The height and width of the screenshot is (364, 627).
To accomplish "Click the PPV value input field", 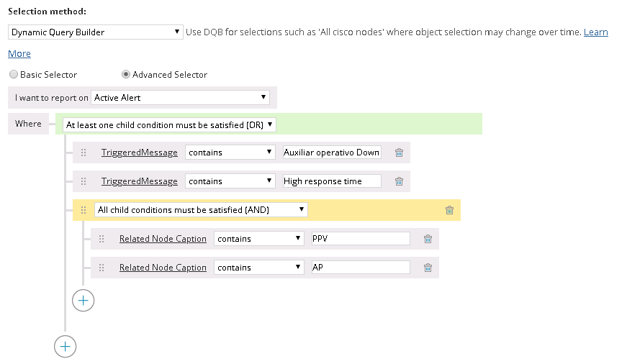I will pos(360,239).
